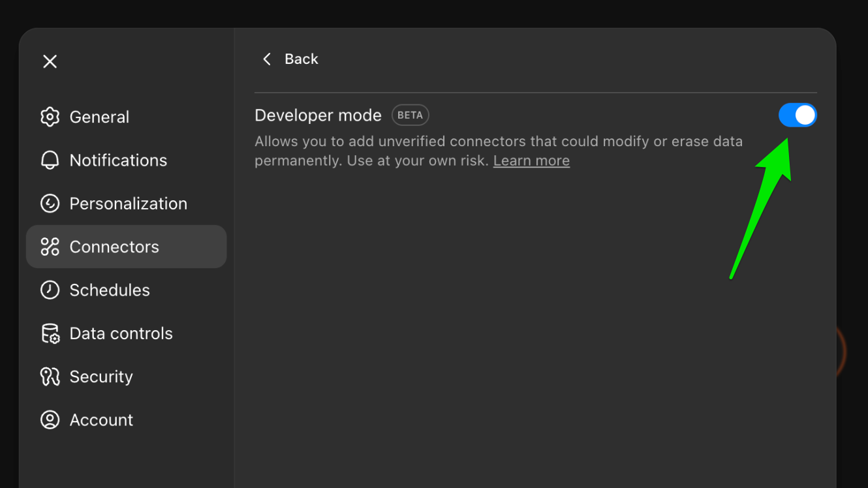Viewport: 868px width, 488px height.
Task: Click the Schedules clock icon
Action: [x=50, y=290]
